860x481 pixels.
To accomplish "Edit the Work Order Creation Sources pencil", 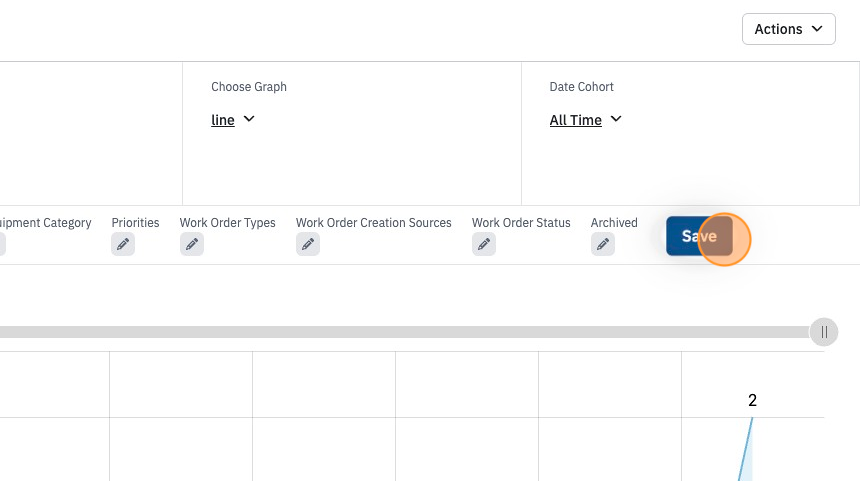I will pyautogui.click(x=308, y=244).
